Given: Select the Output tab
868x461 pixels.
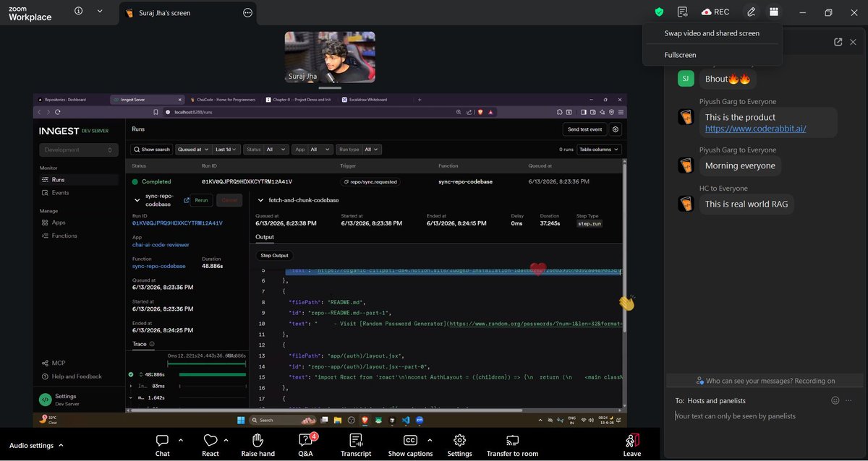Looking at the screenshot, I should tap(265, 237).
